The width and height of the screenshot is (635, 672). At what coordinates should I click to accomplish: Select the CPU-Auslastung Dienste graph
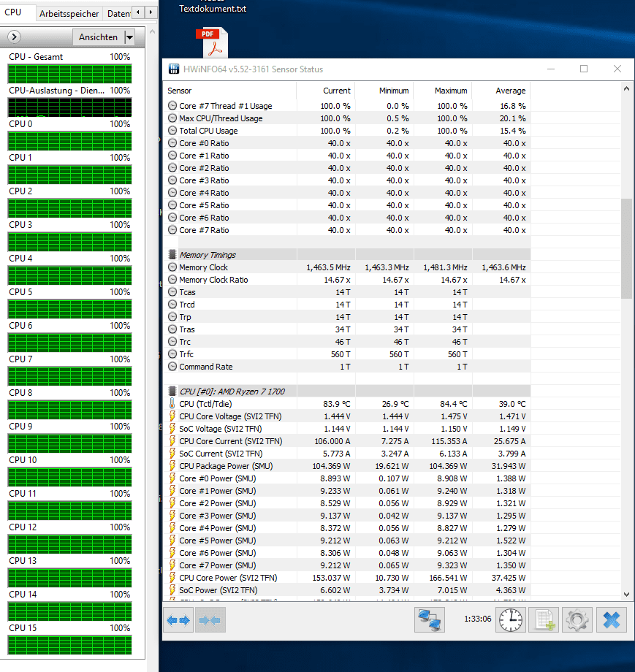coord(70,107)
